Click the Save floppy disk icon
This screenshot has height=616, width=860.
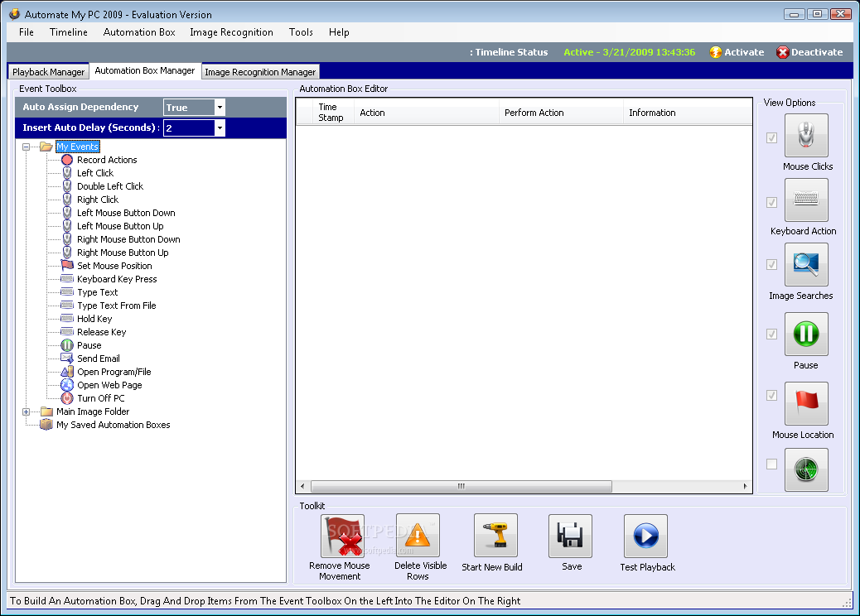point(570,536)
